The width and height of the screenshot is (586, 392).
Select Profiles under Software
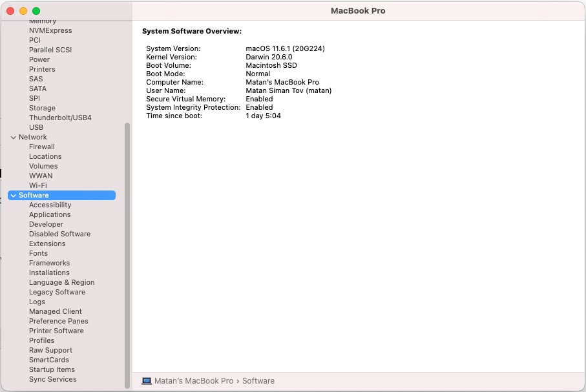click(x=42, y=341)
